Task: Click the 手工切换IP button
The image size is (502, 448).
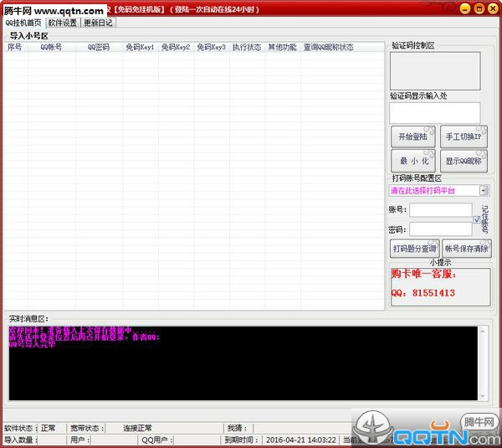Action: pos(464,136)
